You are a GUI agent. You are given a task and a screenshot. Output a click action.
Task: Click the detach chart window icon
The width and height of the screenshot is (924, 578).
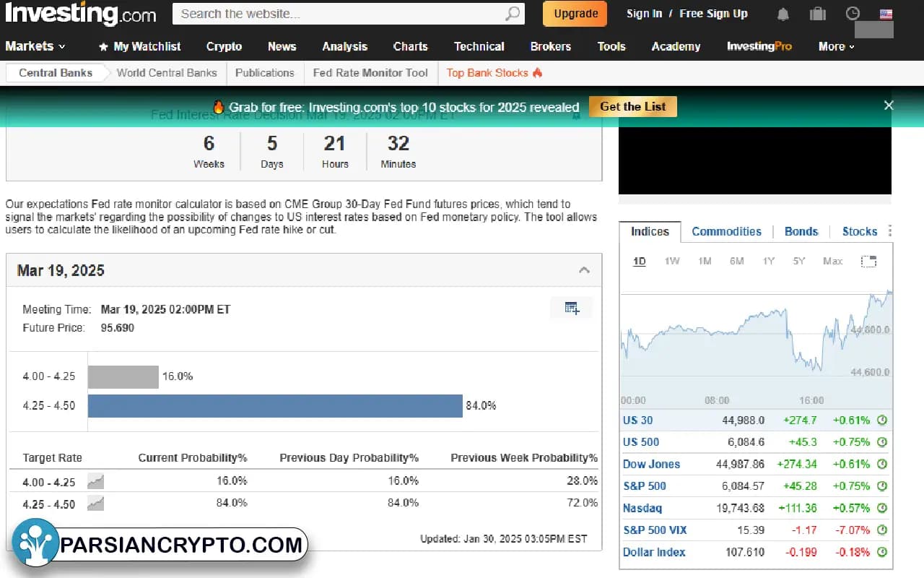click(x=868, y=262)
